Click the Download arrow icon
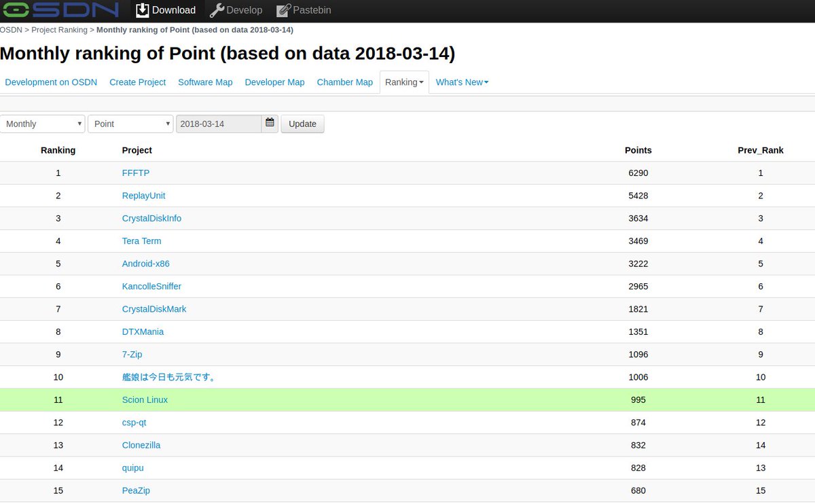The height and width of the screenshot is (504, 815). [x=142, y=10]
